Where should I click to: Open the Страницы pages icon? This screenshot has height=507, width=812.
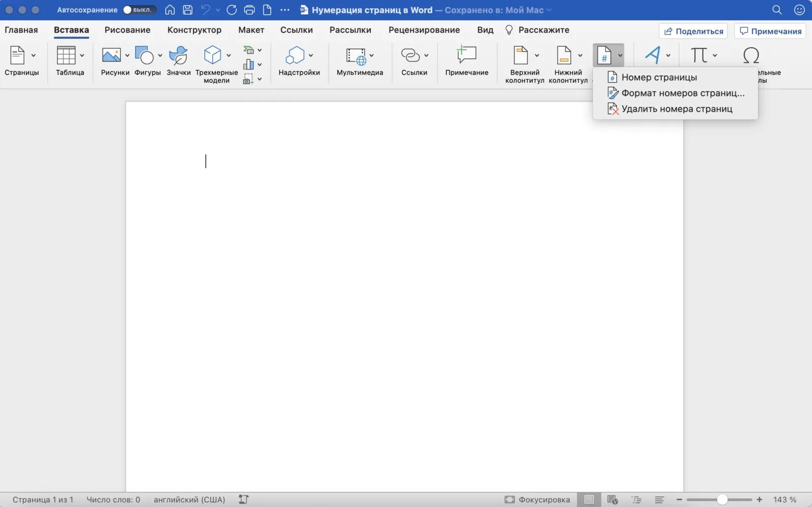[x=17, y=55]
